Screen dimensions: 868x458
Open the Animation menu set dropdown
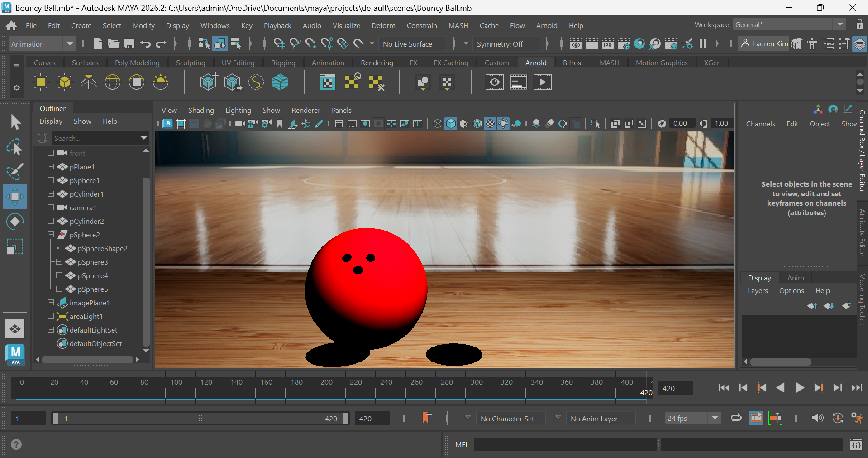pyautogui.click(x=70, y=44)
